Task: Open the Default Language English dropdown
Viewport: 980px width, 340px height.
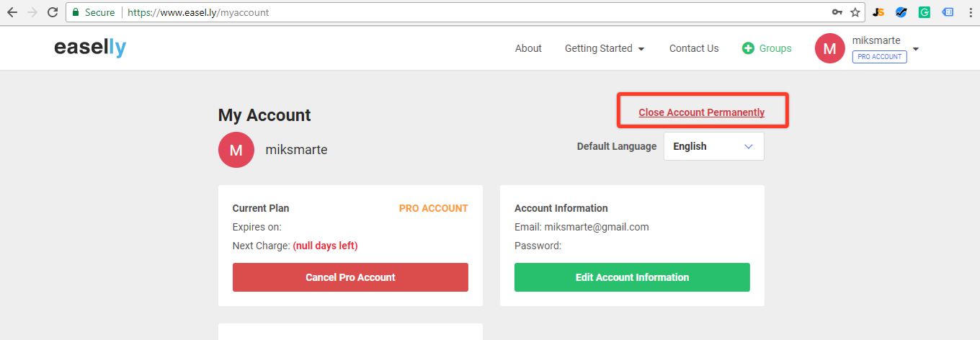Action: coord(713,146)
